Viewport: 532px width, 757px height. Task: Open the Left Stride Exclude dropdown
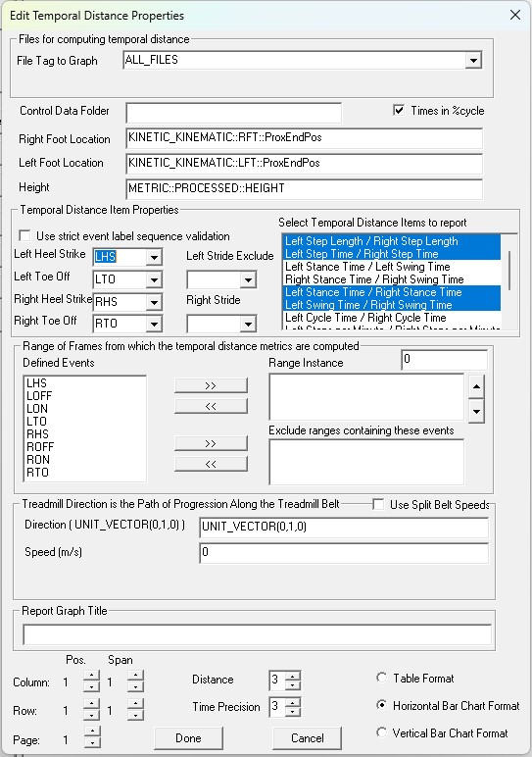(248, 279)
